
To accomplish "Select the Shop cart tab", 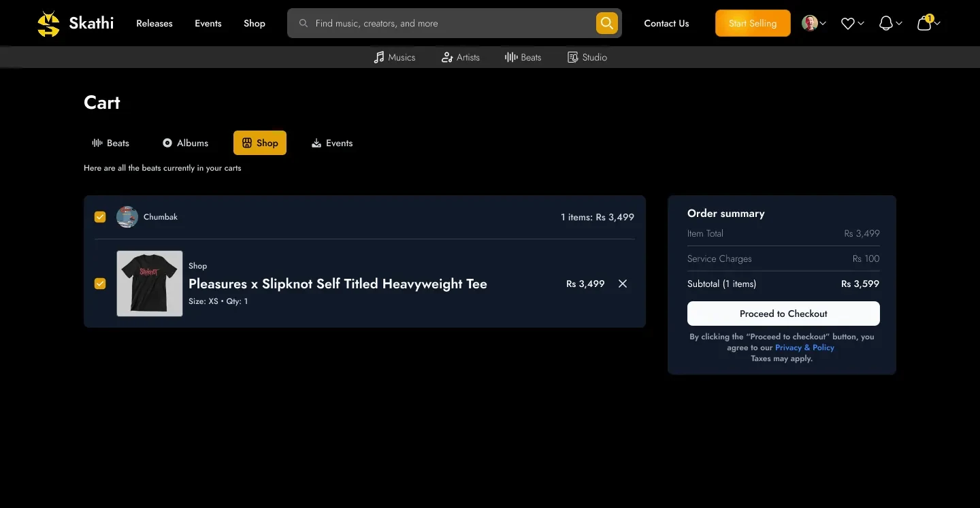I will (260, 143).
